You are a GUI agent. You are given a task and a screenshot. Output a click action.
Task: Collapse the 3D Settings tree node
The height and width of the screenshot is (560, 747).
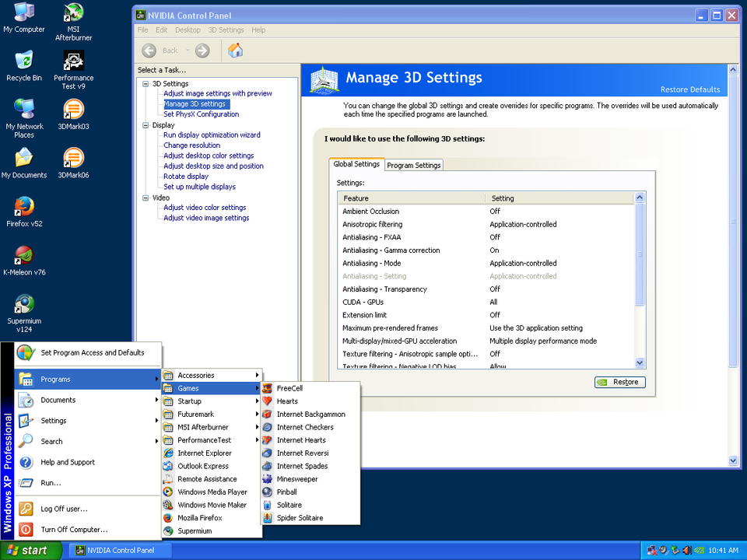point(146,84)
